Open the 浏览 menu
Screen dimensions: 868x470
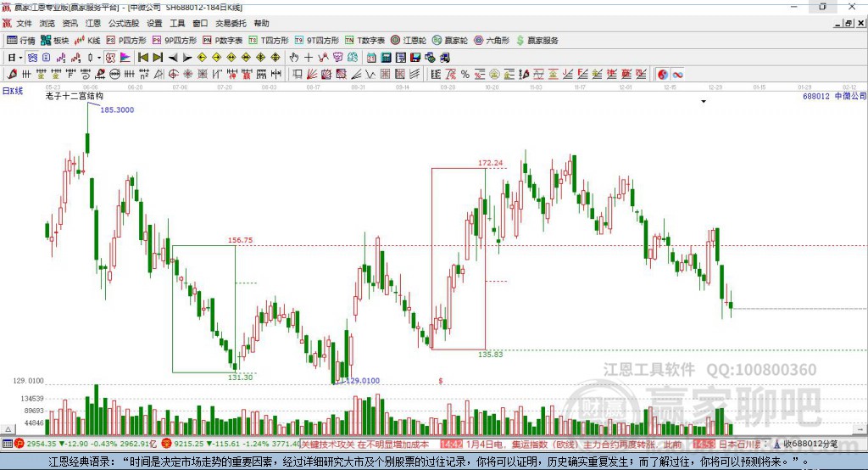coord(47,23)
